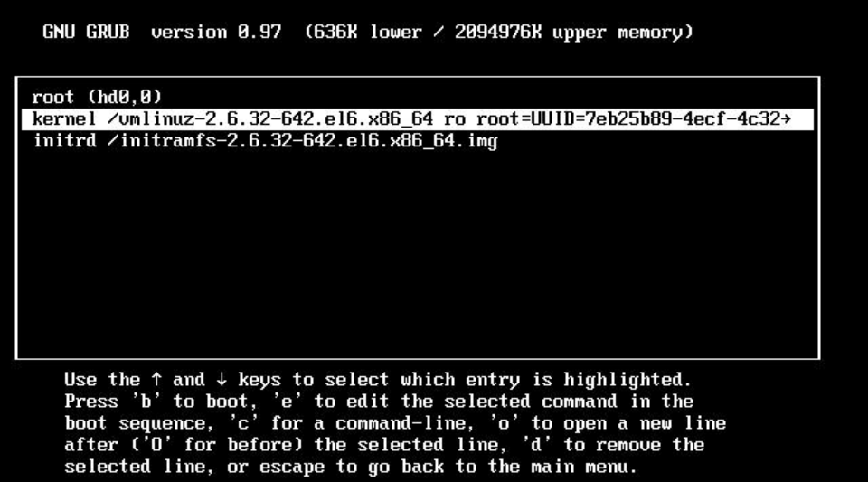Select the highlighted kernel vmlinuz line
868x482 pixels.
coord(418,119)
